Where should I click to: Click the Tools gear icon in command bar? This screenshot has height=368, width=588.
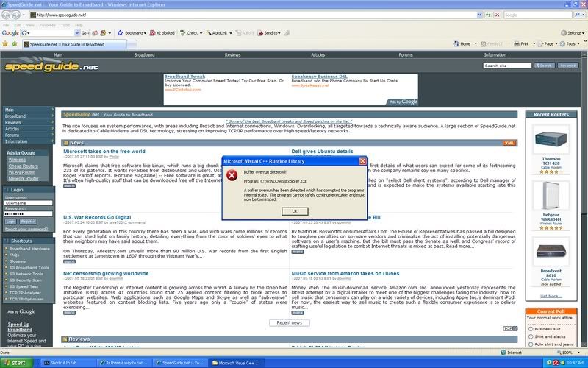[562, 44]
